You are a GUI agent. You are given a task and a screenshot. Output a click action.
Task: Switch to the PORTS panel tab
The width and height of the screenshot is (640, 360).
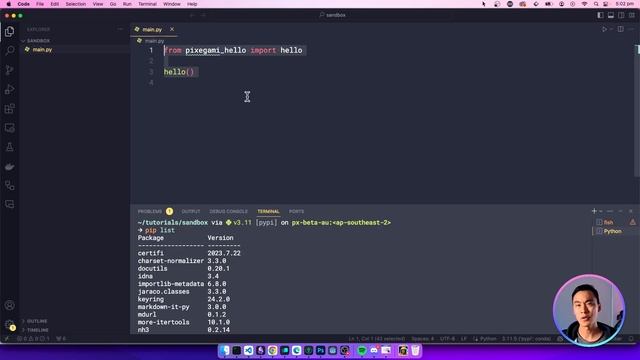point(296,211)
